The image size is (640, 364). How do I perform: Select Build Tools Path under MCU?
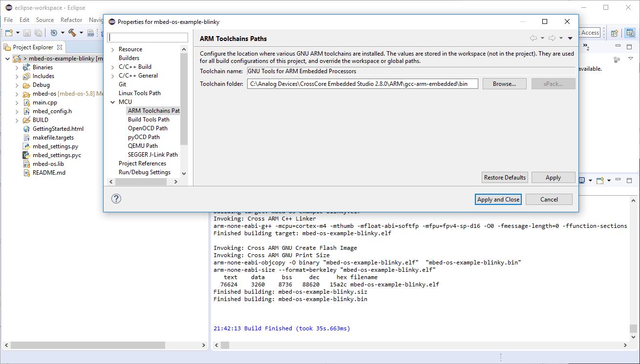point(149,120)
